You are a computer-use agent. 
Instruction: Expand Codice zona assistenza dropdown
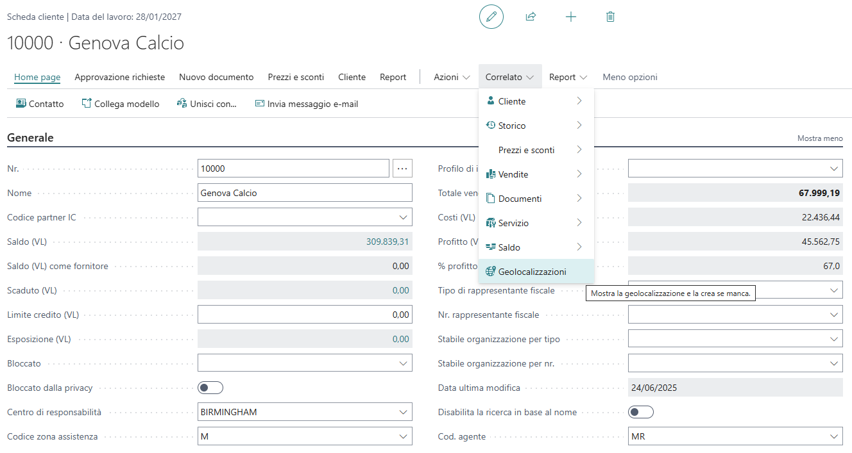[x=403, y=436]
